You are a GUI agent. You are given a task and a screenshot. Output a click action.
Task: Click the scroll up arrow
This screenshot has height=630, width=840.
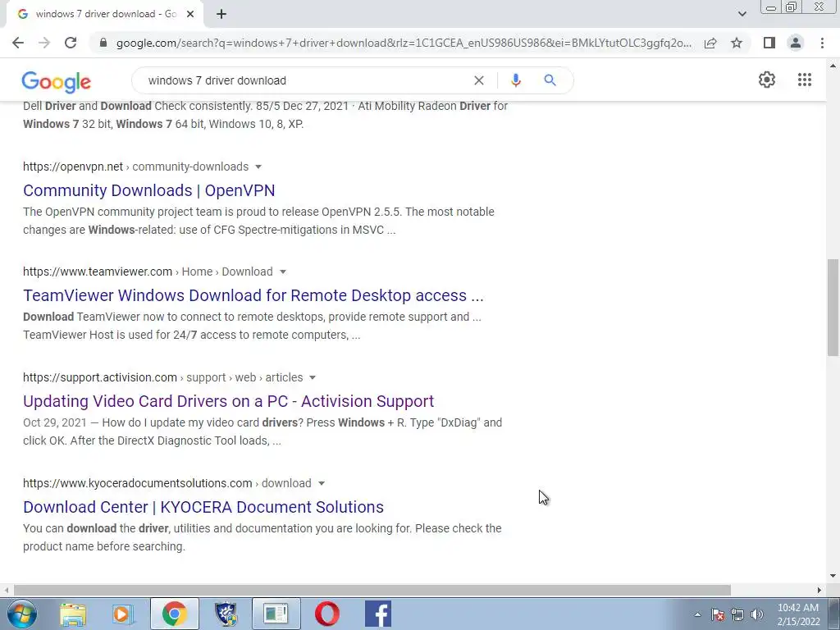(x=833, y=66)
